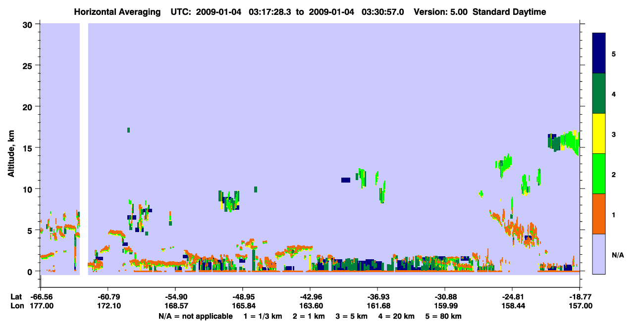
Task: Click the 'N/A = not applicable' legend text
Action: (195, 316)
